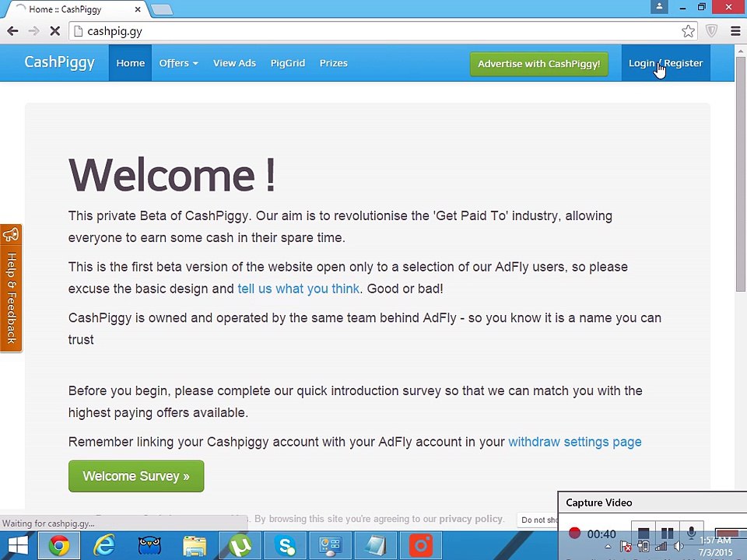The width and height of the screenshot is (747, 560).
Task: Open Skype from taskbar
Action: pyautogui.click(x=285, y=546)
